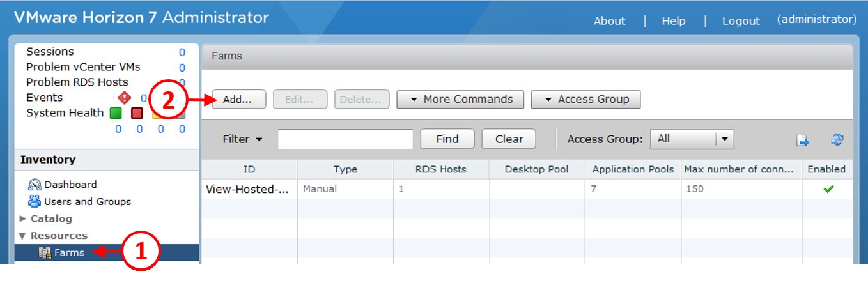This screenshot has height=283, width=868.
Task: Click the System Health label
Action: pyautogui.click(x=65, y=113)
